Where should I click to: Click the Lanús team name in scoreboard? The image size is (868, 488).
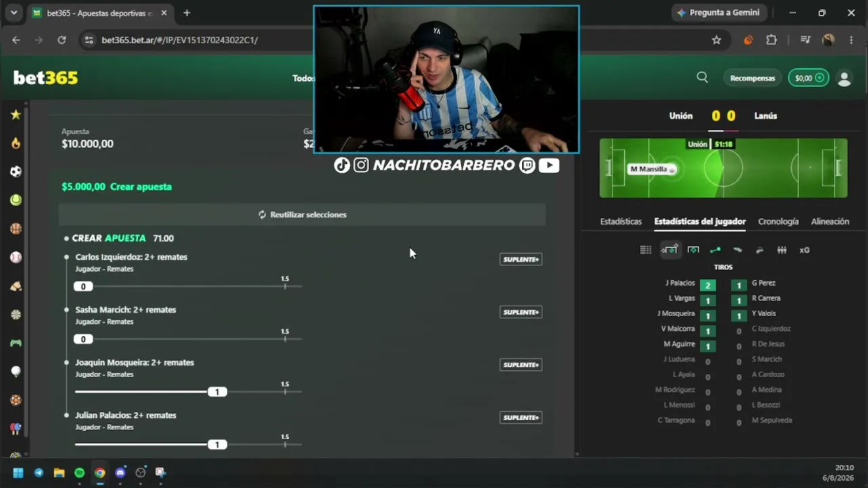[x=766, y=116]
